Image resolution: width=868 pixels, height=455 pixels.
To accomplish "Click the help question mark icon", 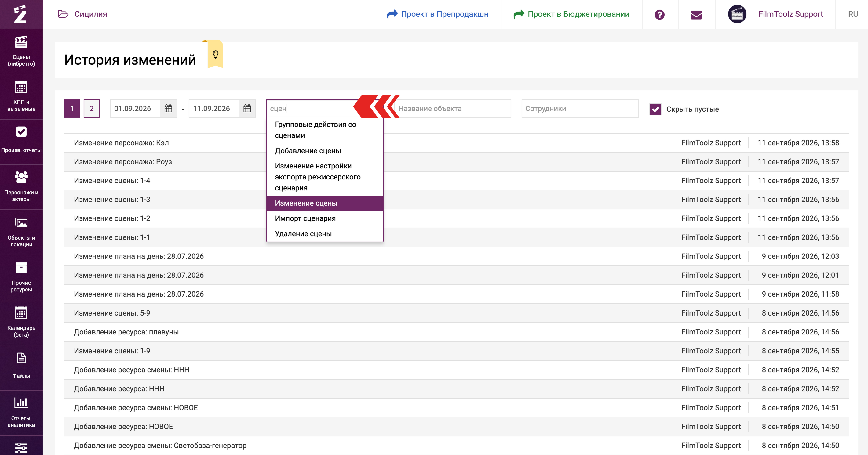I will pyautogui.click(x=659, y=14).
